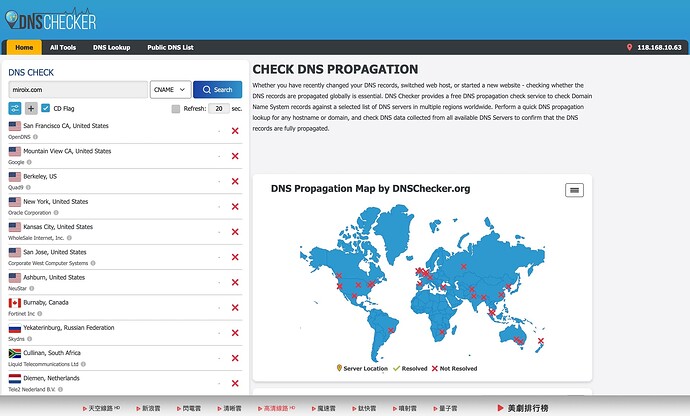
Task: Click the Search button
Action: point(217,89)
